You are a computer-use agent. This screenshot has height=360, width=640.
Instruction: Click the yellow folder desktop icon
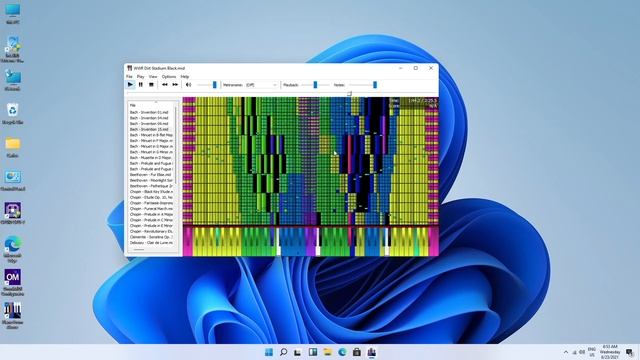tap(13, 147)
